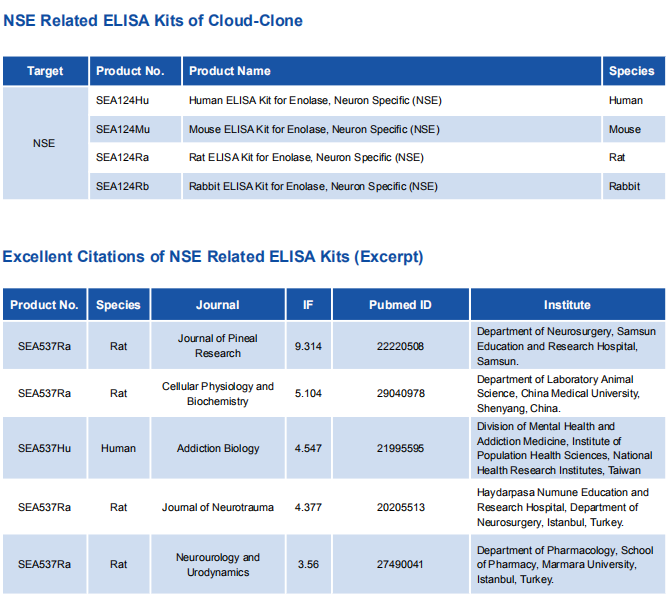Click 'Neurourology and Urodynamics' cell
Image resolution: width=669 pixels, height=602 pixels.
218,565
